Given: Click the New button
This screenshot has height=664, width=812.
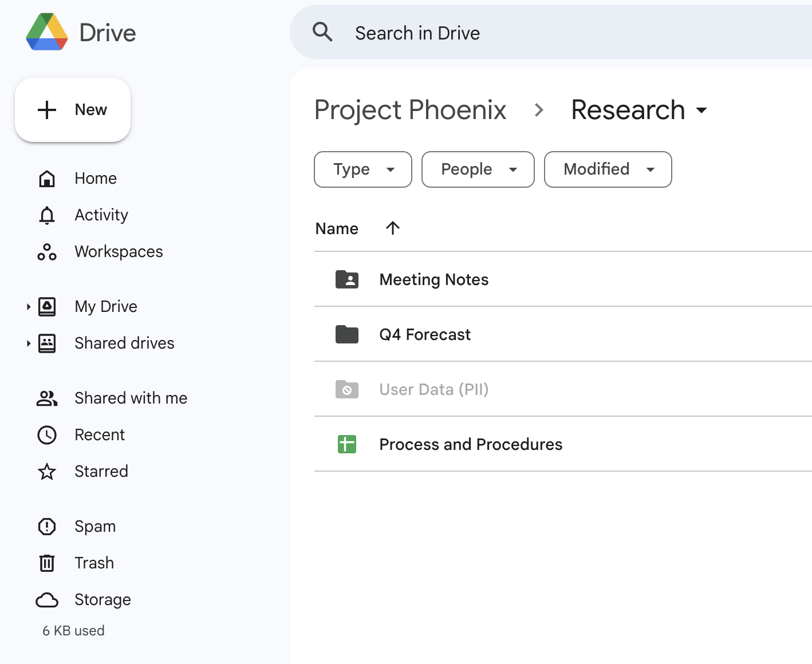Looking at the screenshot, I should [x=73, y=110].
